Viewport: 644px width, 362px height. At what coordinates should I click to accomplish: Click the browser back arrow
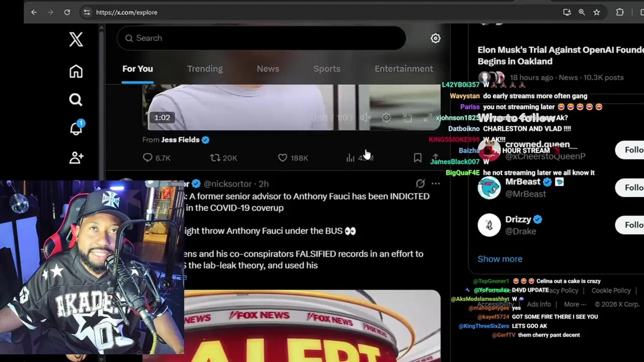[34, 12]
